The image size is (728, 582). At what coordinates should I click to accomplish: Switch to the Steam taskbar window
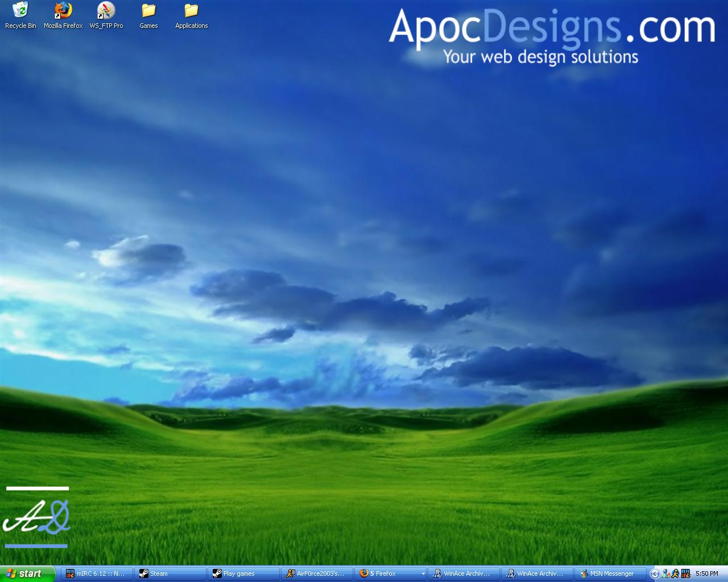[170, 573]
